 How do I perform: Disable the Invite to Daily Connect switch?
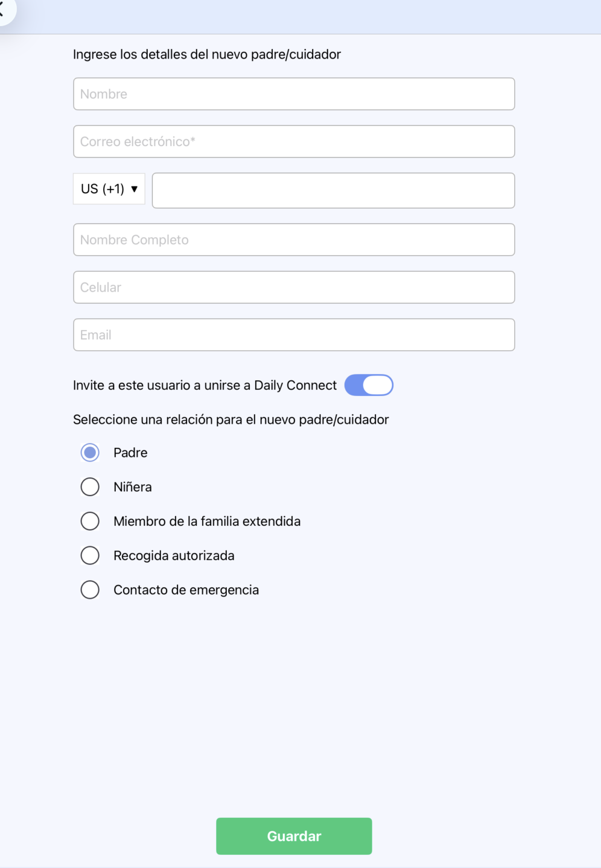point(369,385)
